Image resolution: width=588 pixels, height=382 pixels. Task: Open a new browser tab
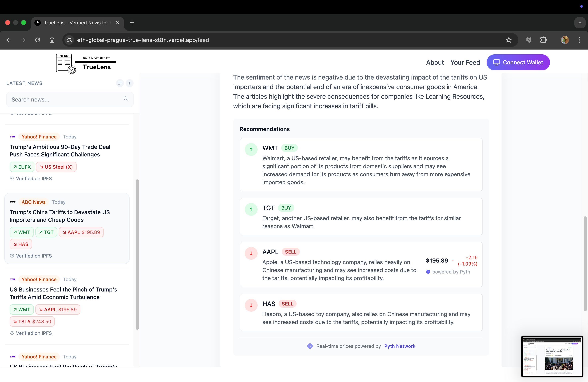[x=132, y=23]
